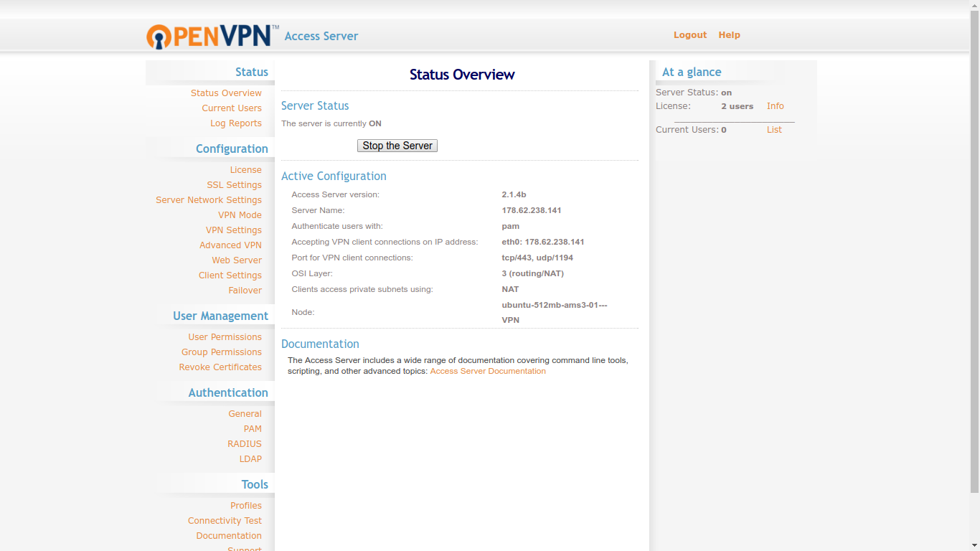This screenshot has width=980, height=551.
Task: Click the Configuration sidebar heading
Action: [x=232, y=149]
